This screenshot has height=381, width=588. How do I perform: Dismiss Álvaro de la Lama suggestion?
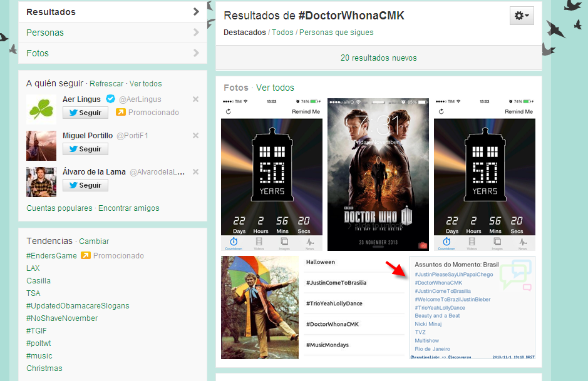coord(195,172)
